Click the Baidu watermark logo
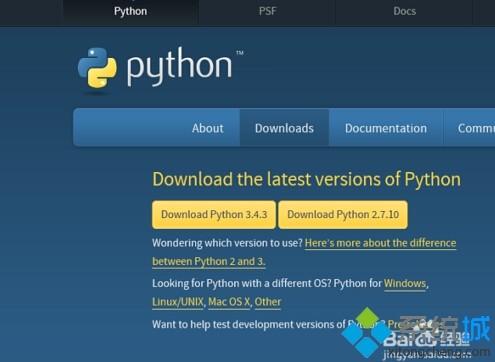 click(x=427, y=339)
